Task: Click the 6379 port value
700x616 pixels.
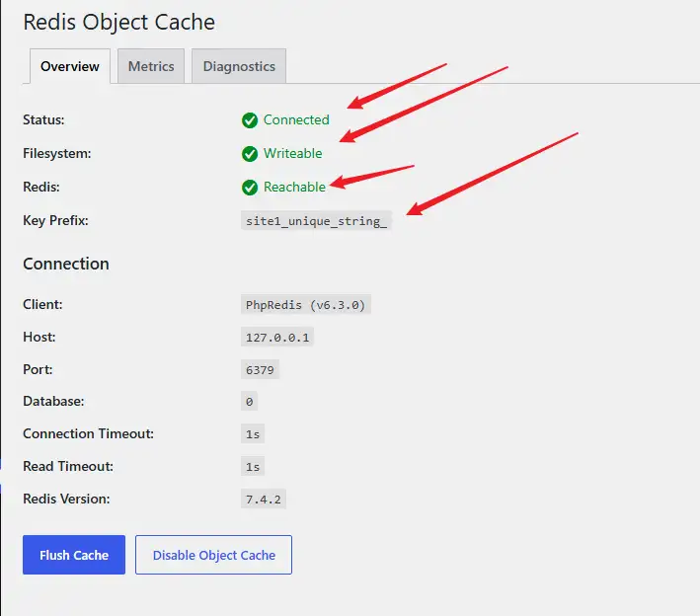Action: tap(260, 369)
